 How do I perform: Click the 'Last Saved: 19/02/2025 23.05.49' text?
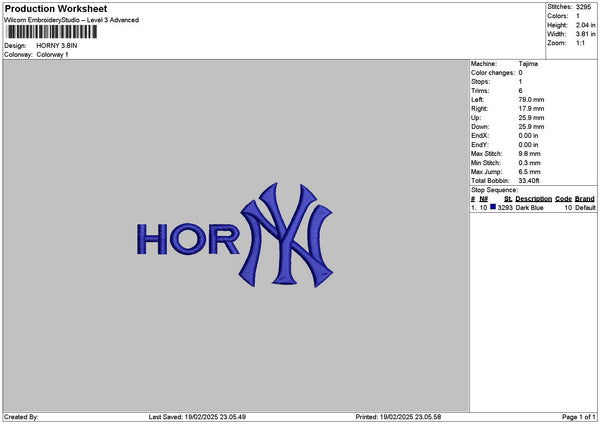click(x=197, y=417)
